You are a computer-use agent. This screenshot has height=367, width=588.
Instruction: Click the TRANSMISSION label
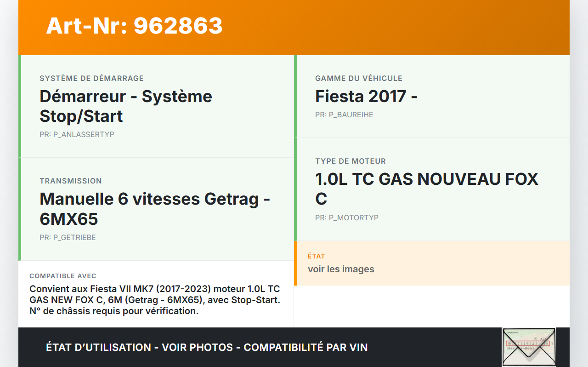[x=71, y=181]
